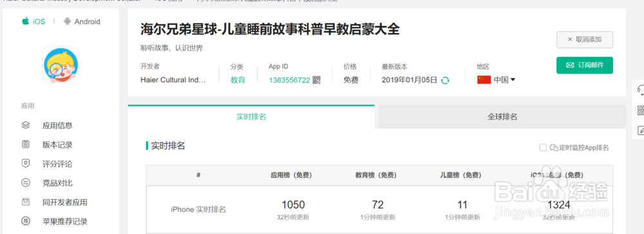Click the 儿童榜（免费） column header
Screen dimensions: 644x234
coord(460,175)
